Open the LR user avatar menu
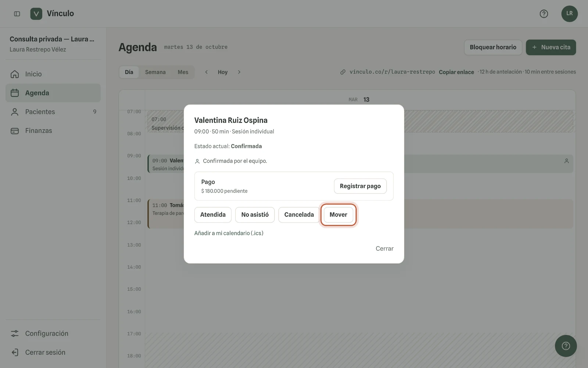Screen dimensions: 588x368 coord(569,14)
